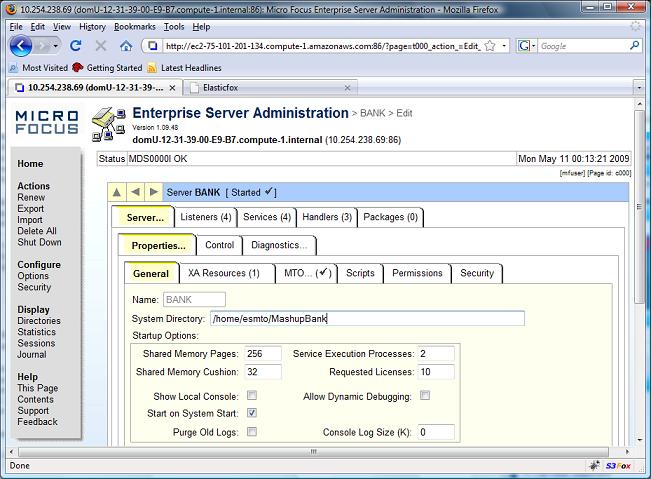Click the Micro Focus logo

click(x=46, y=122)
